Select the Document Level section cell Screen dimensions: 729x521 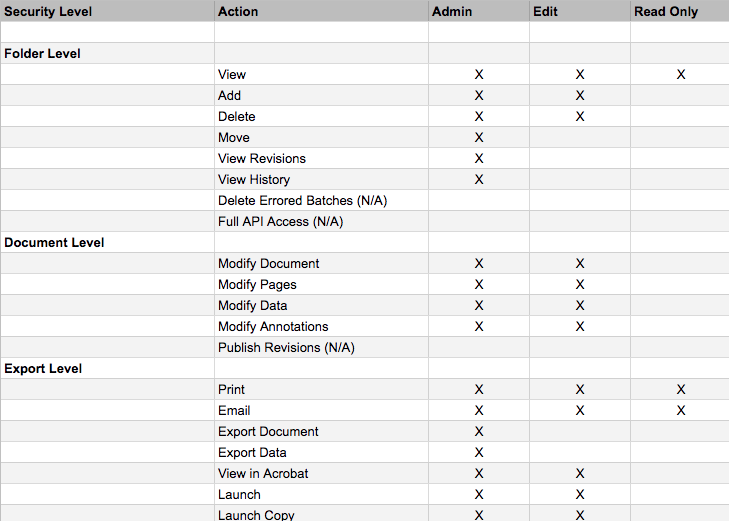[x=54, y=242]
